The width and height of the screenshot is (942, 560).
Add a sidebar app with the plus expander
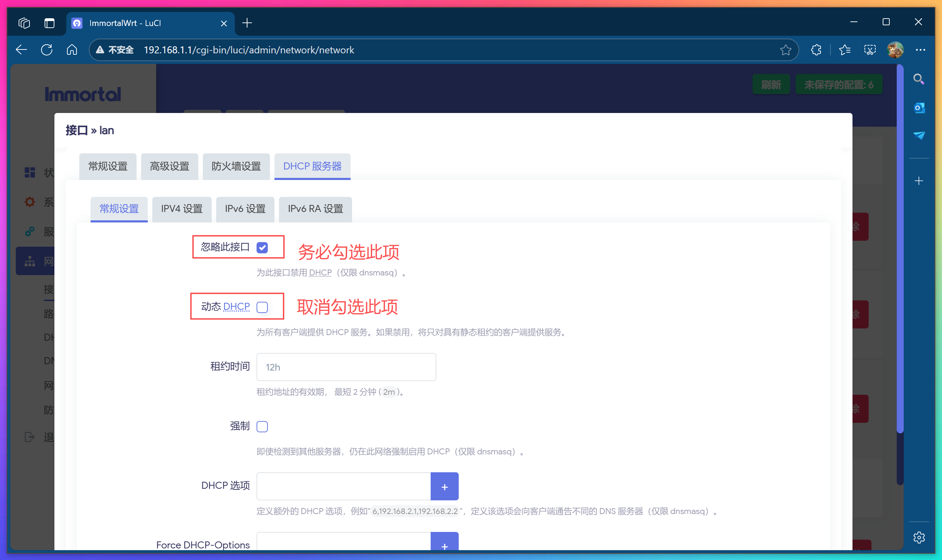click(x=919, y=180)
